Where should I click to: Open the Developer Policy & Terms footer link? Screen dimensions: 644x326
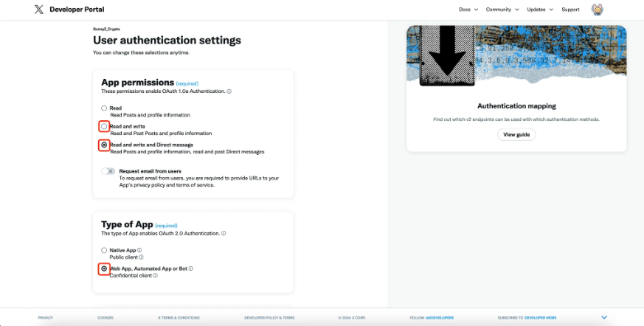click(x=269, y=317)
